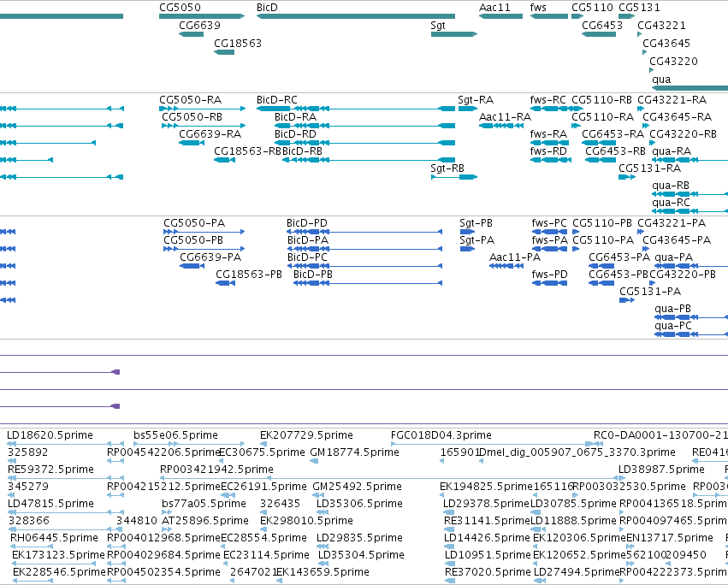The width and height of the screenshot is (728, 585).
Task: Click the Aac11-PA protein glyph
Action: [506, 266]
